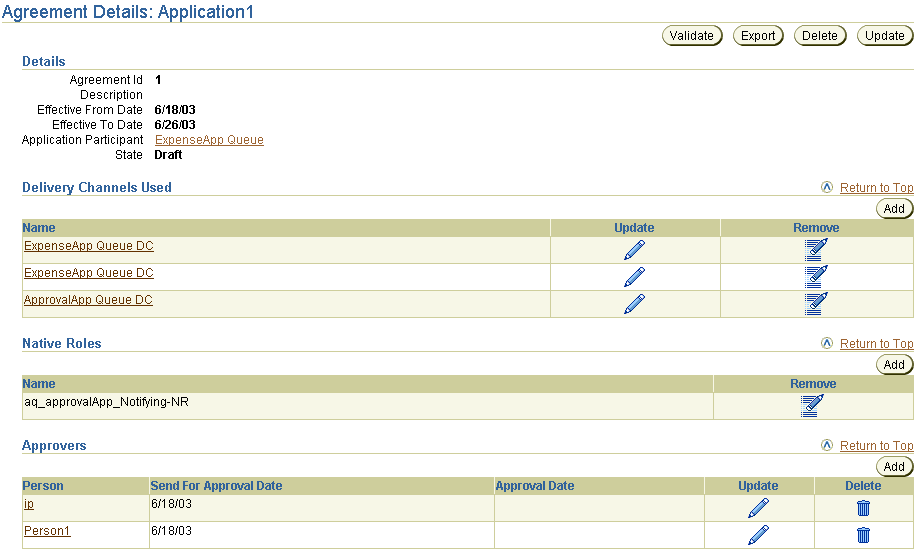Click remove icon for second ExpenseApp Queue DC row
917x557 pixels.
(x=816, y=277)
